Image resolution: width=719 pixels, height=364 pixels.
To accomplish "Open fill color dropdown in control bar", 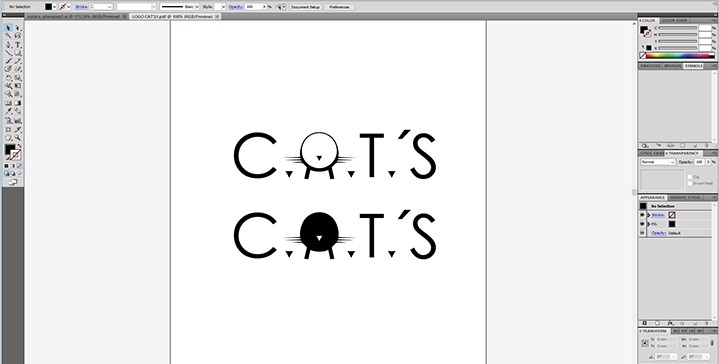I will [x=55, y=7].
